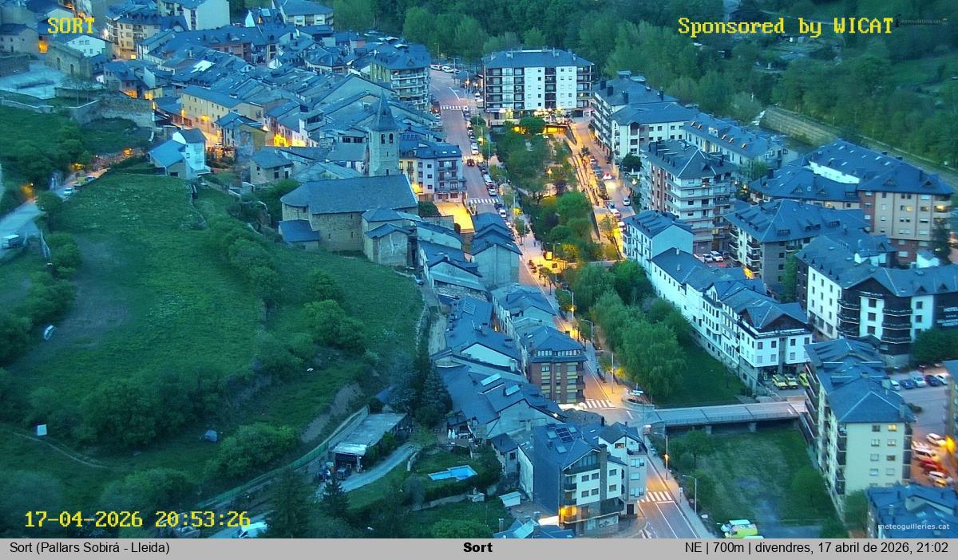Click the yellow SORT overlay label
Viewport: 958px width, 560px height.
coord(70,26)
